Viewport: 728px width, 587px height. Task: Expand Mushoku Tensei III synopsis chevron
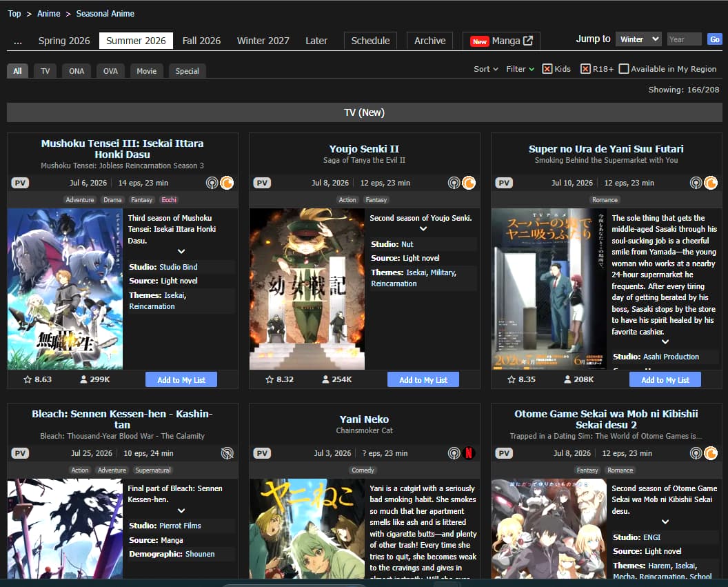[181, 251]
